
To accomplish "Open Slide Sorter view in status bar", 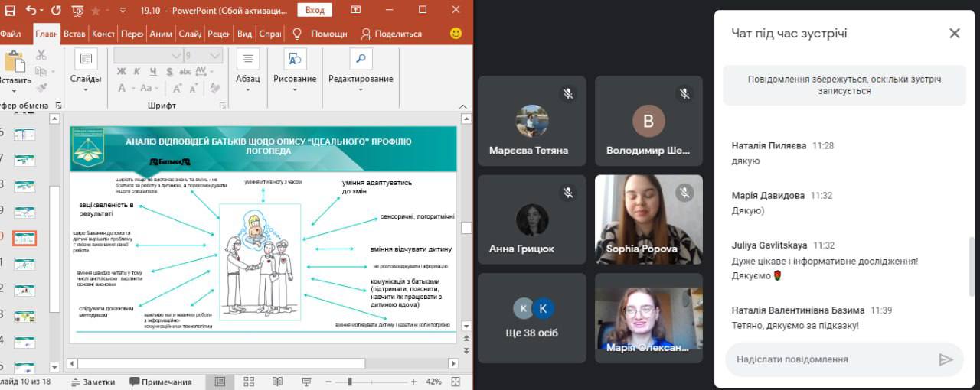I will (249, 381).
